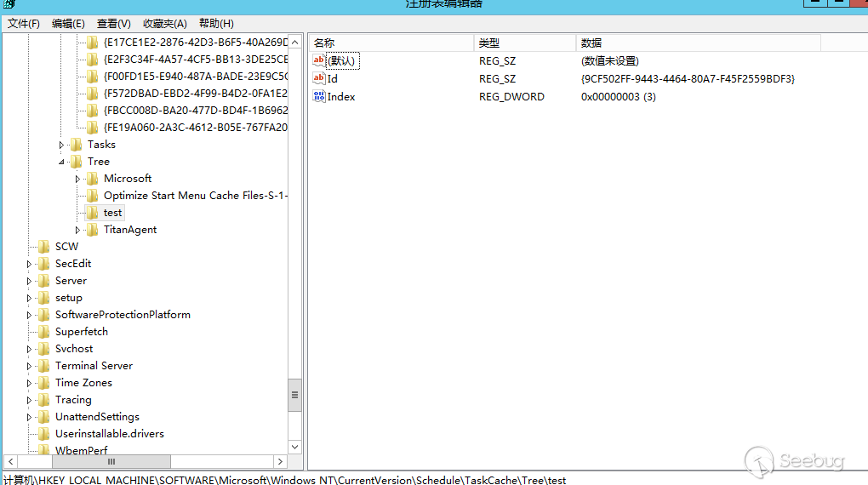Click the 类型 column header
868x485 pixels.
coord(525,43)
